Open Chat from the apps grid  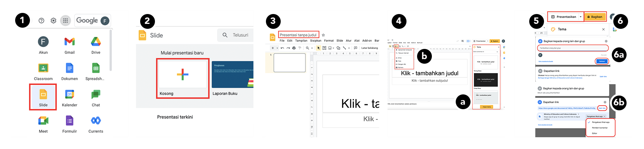96,98
